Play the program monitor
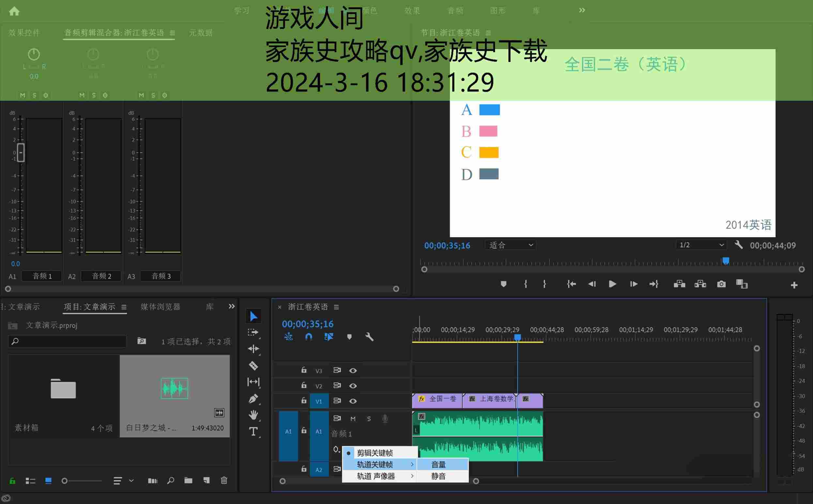This screenshot has height=504, width=813. click(x=612, y=284)
